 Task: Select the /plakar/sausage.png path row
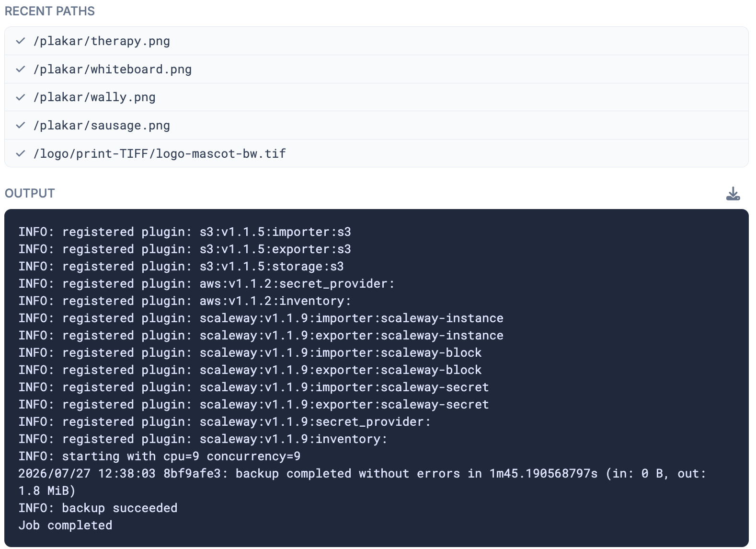coord(377,125)
